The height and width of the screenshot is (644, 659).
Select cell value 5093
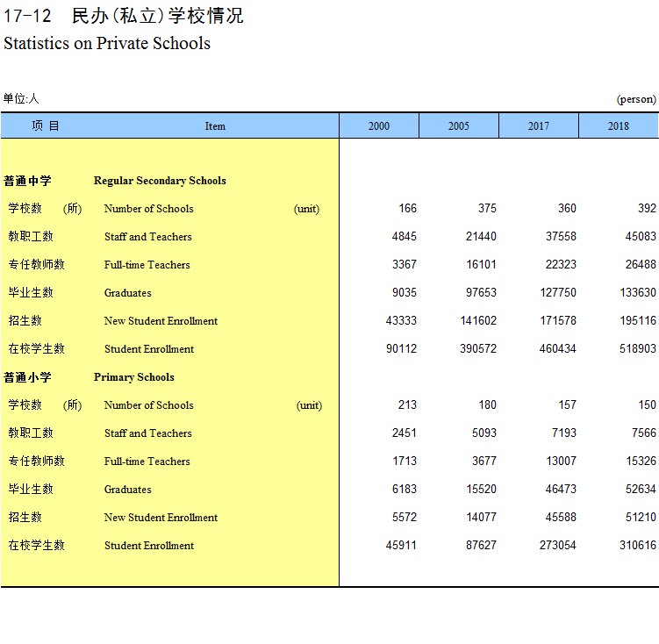pos(484,433)
